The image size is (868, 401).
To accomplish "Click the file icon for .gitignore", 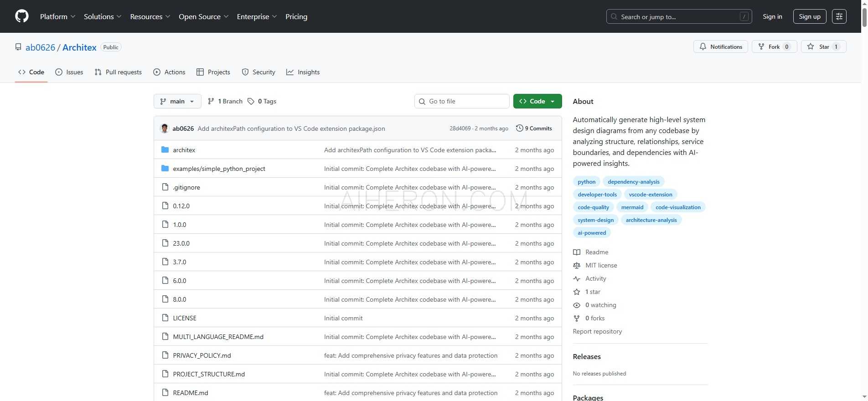I will pyautogui.click(x=165, y=187).
